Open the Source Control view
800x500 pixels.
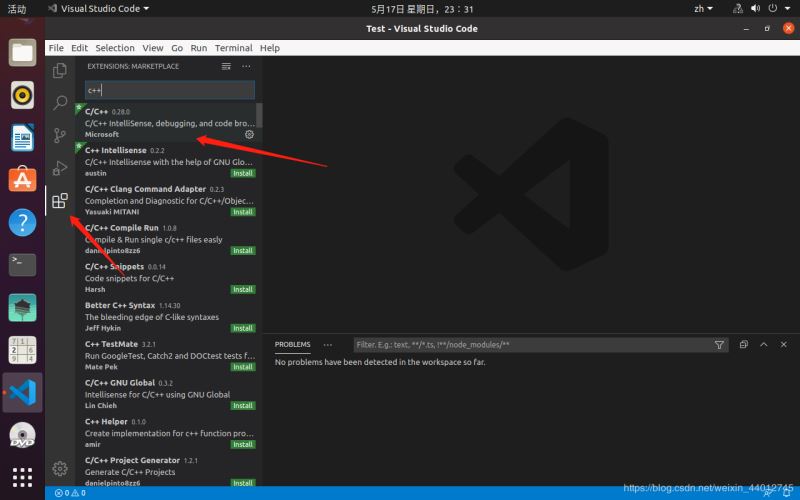[x=60, y=135]
